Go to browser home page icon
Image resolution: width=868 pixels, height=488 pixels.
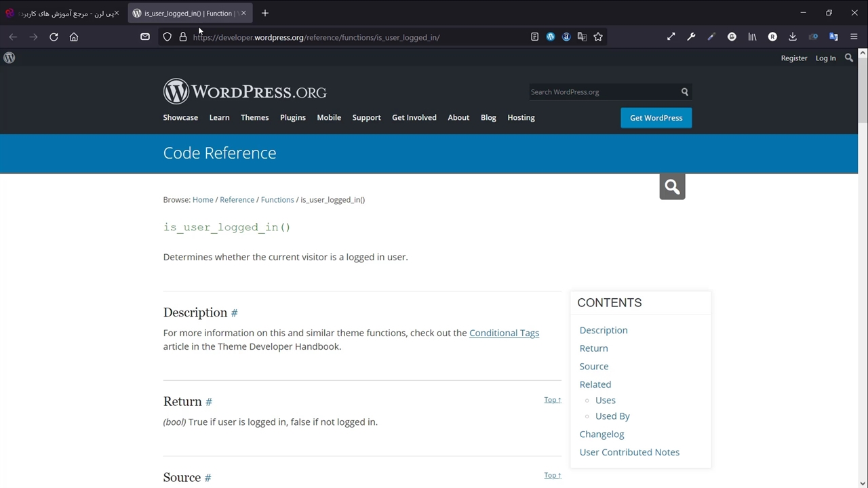coord(74,37)
